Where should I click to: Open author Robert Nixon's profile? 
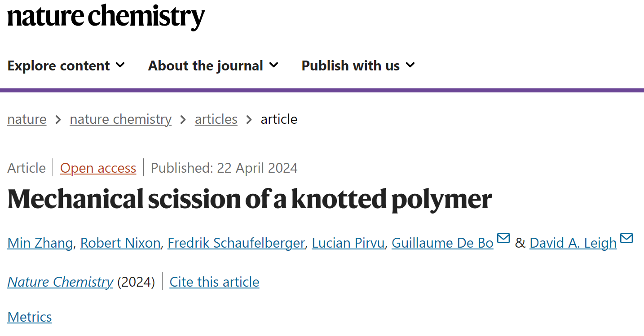click(x=120, y=243)
